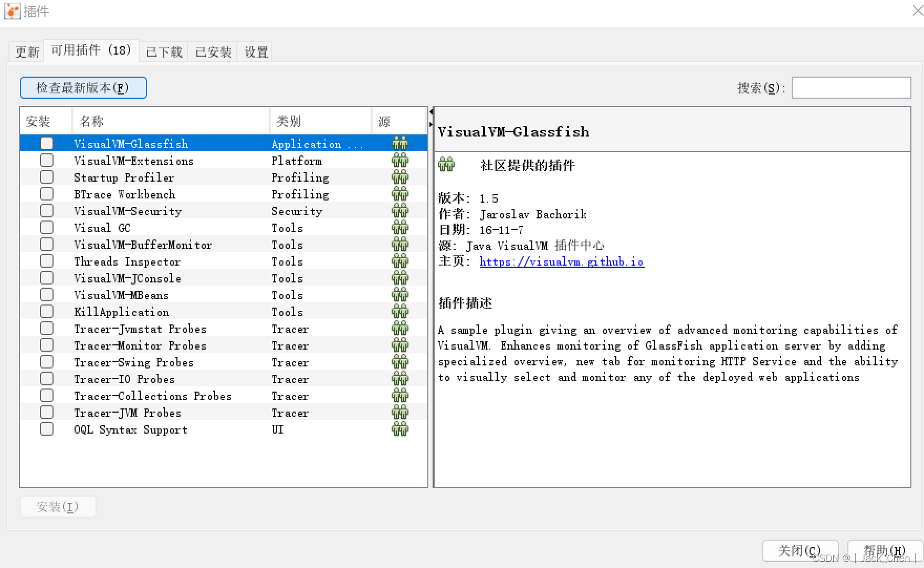Select the Tracer-Swing Probes row name
Image resolution: width=924 pixels, height=568 pixels.
pos(134,362)
